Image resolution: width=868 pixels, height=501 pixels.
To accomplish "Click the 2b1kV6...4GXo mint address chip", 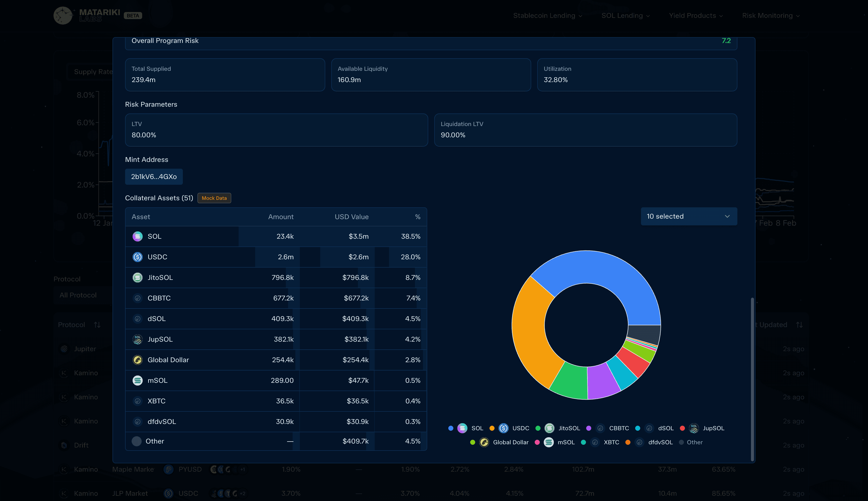I will (153, 176).
